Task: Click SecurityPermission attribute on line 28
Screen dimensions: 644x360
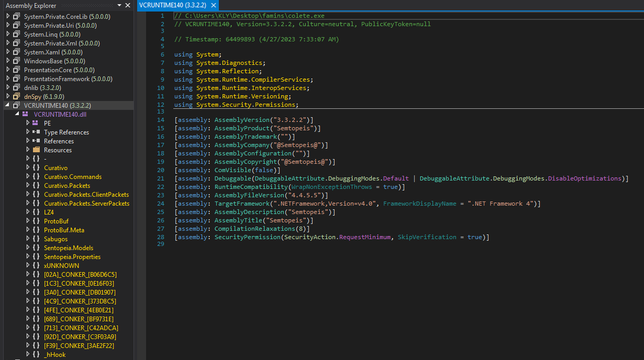Action: click(247, 237)
